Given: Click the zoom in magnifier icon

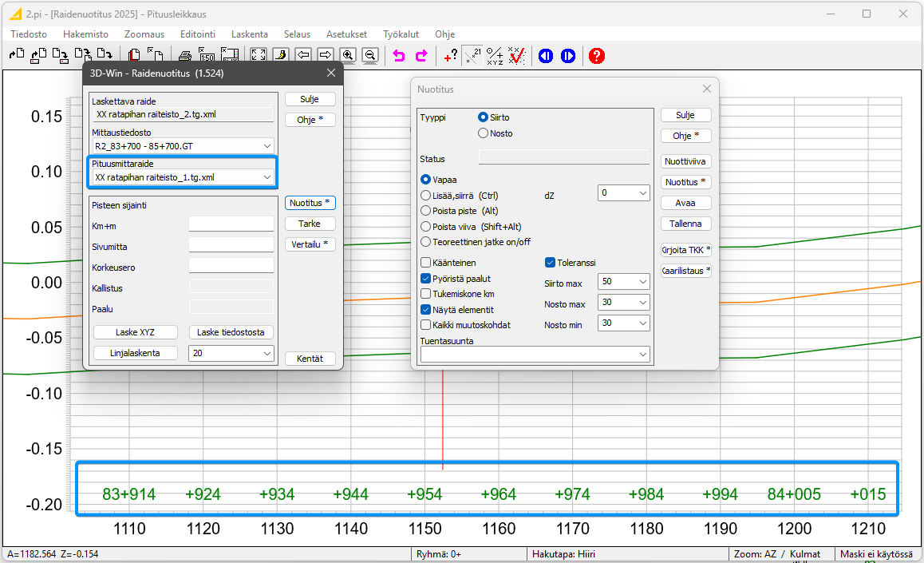Looking at the screenshot, I should 348,55.
